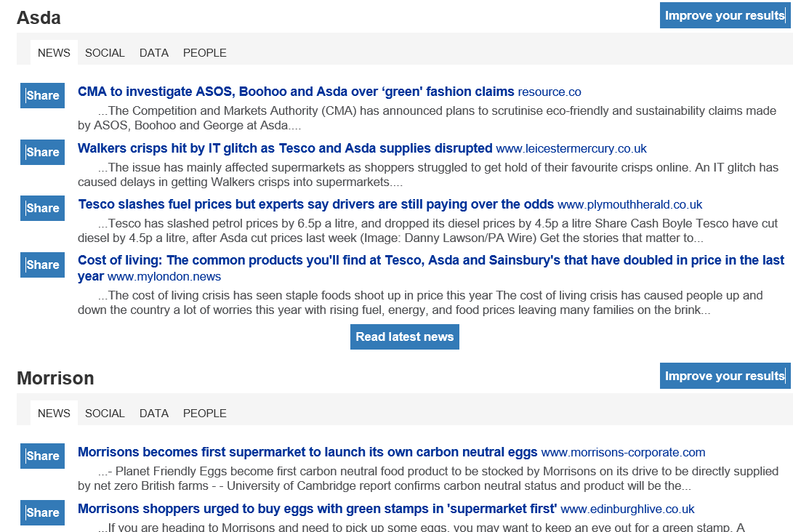Open Tesco slashes fuel prices headline
This screenshot has width=801, height=532.
[315, 204]
